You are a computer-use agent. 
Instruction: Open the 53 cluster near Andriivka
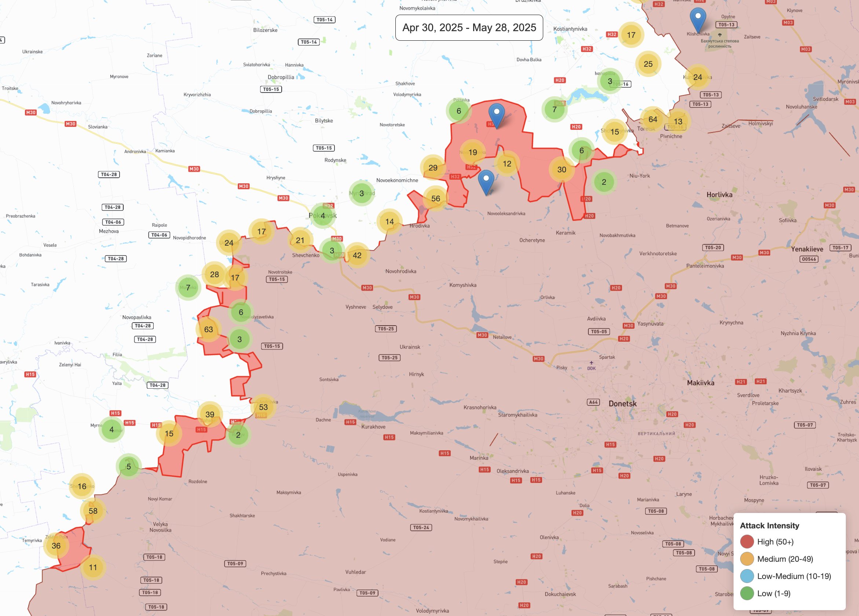tap(263, 407)
